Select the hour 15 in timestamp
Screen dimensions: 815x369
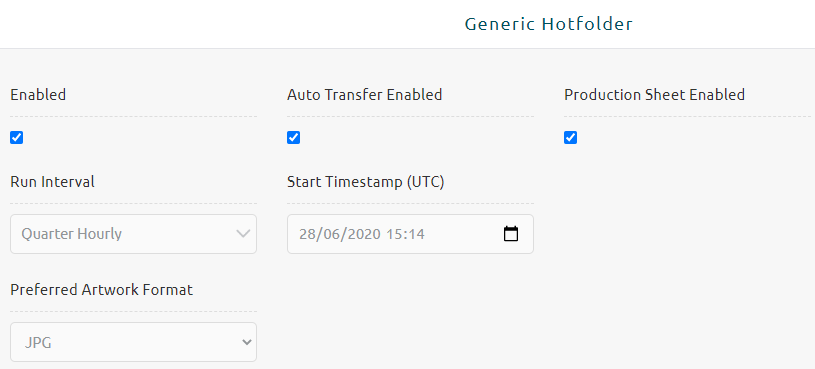393,234
